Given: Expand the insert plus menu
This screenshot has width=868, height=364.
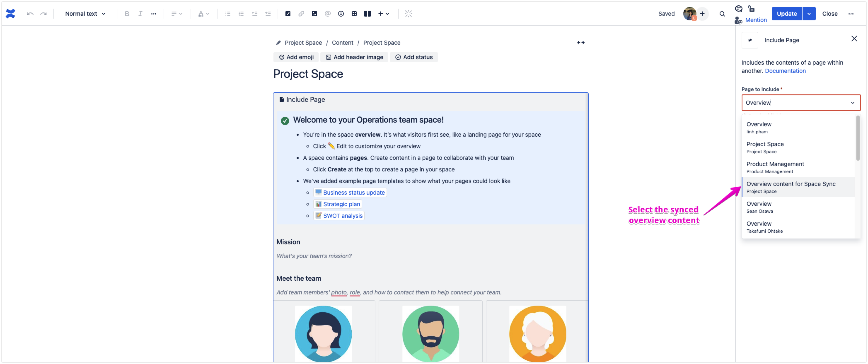Looking at the screenshot, I should [383, 14].
